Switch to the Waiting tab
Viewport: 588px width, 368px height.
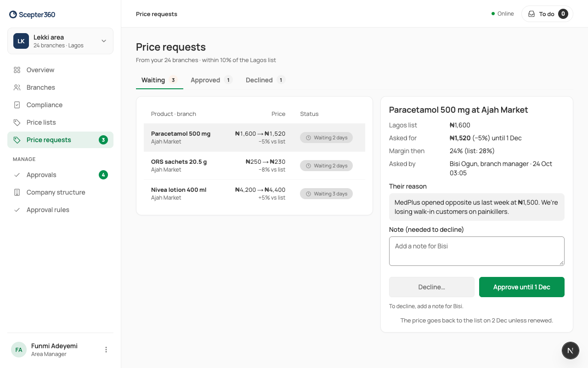pos(159,80)
